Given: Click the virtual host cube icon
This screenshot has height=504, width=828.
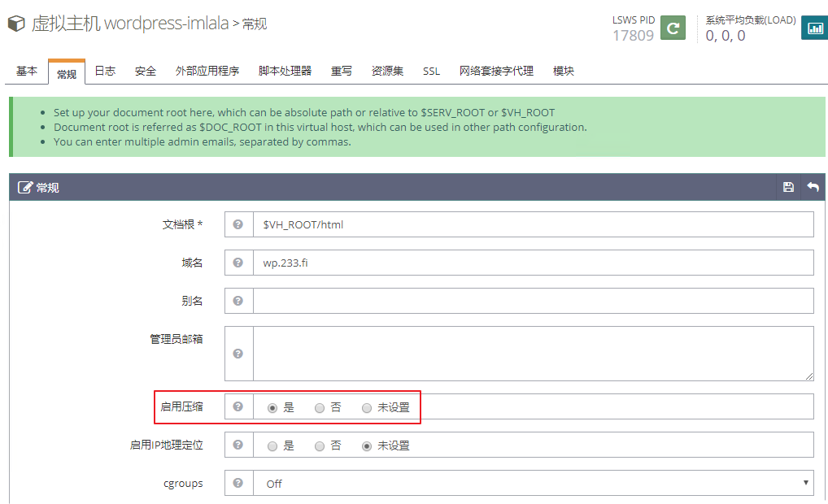Looking at the screenshot, I should click(x=16, y=24).
